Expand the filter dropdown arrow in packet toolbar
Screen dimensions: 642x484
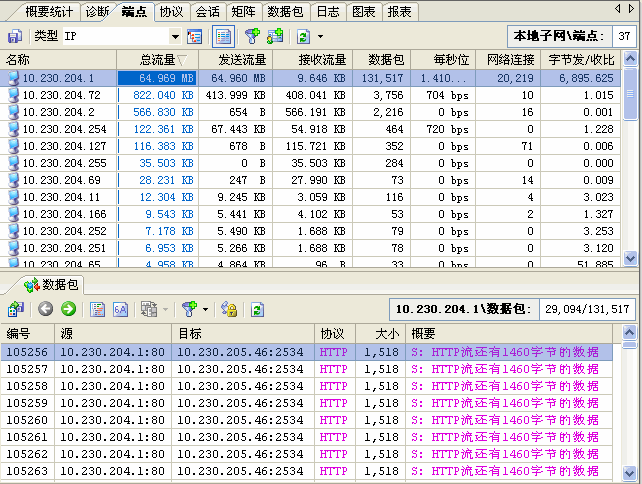coord(205,309)
